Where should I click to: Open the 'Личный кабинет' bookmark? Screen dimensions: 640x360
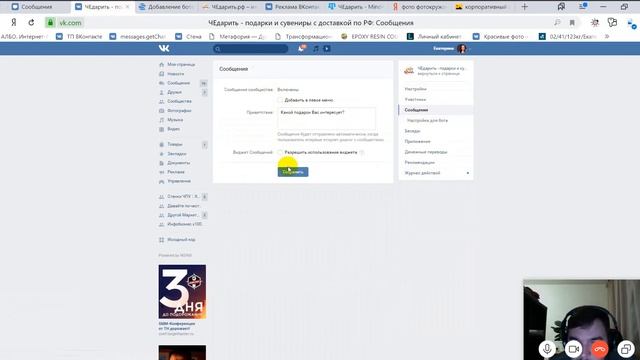(x=434, y=36)
